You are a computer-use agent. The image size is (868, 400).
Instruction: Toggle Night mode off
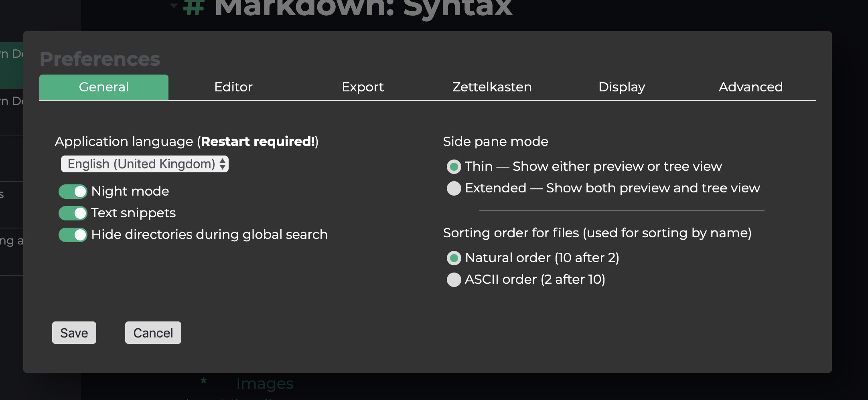[73, 192]
